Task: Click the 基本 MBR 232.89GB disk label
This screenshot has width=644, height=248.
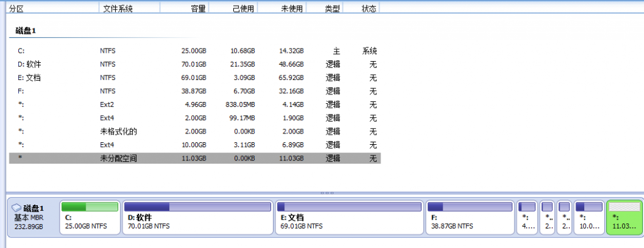Action: [x=29, y=222]
